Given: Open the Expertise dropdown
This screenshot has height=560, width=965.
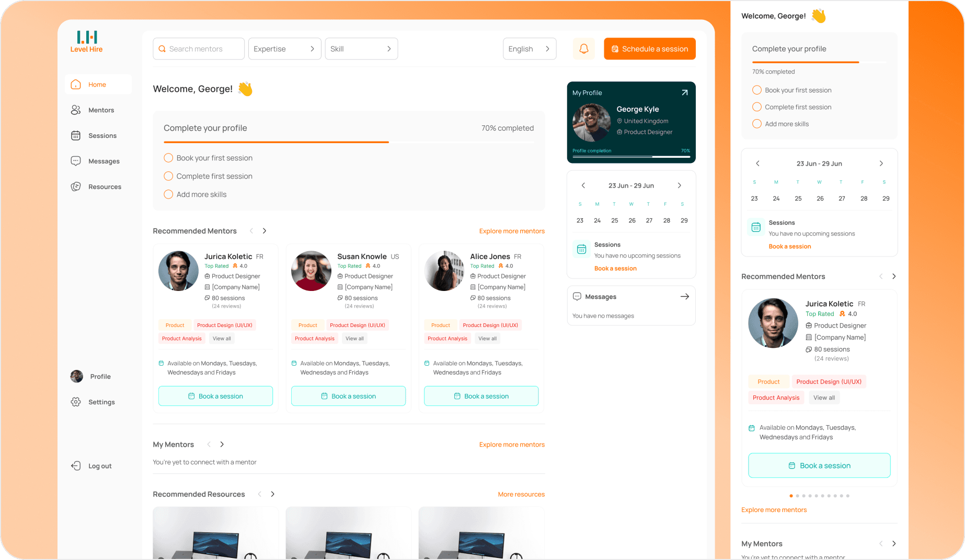Looking at the screenshot, I should point(284,49).
